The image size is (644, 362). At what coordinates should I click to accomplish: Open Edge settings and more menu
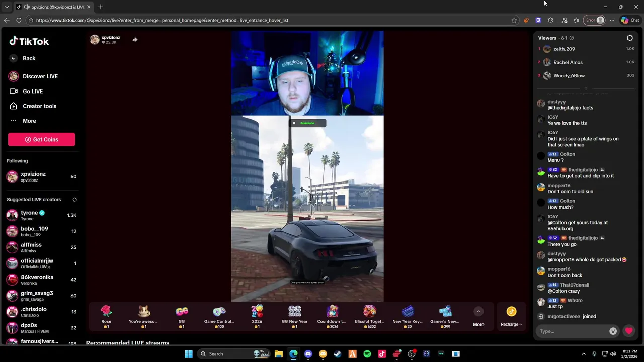(x=612, y=20)
